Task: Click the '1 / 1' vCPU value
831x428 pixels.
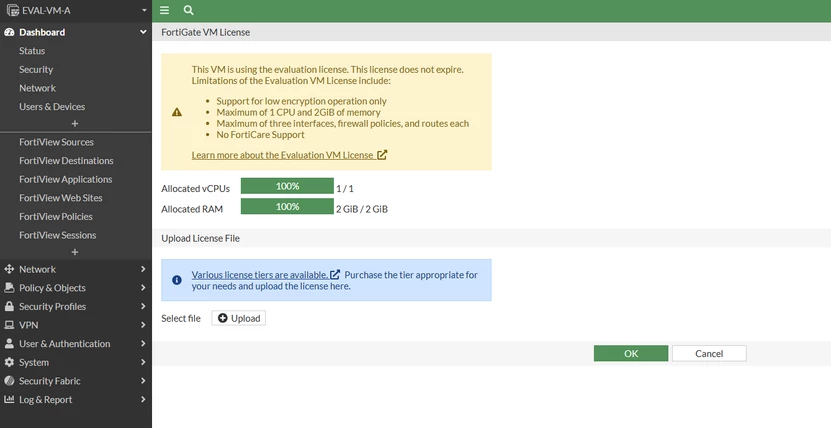Action: [344, 189]
